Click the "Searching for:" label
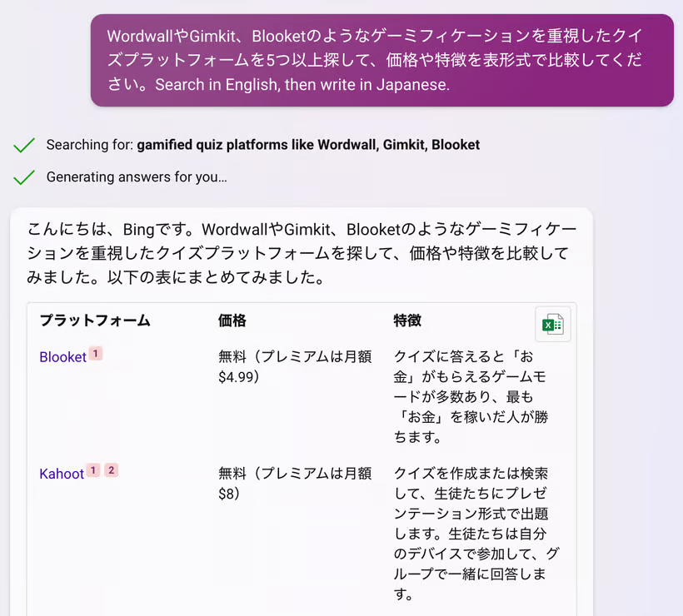 (90, 145)
